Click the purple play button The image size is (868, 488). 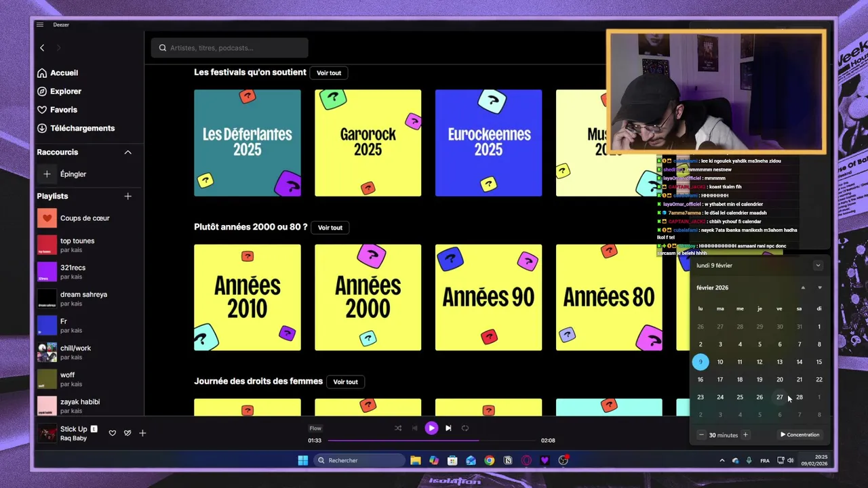pyautogui.click(x=431, y=428)
